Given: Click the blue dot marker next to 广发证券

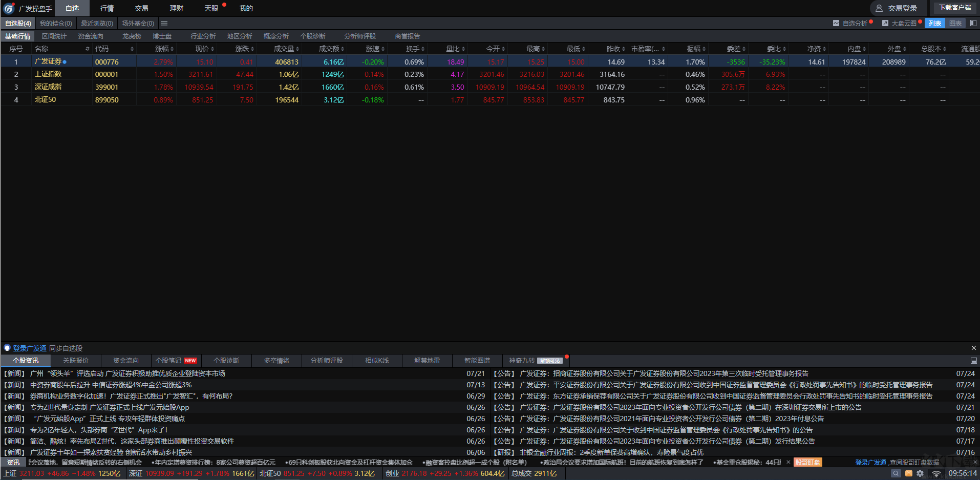Looking at the screenshot, I should pyautogui.click(x=65, y=62).
